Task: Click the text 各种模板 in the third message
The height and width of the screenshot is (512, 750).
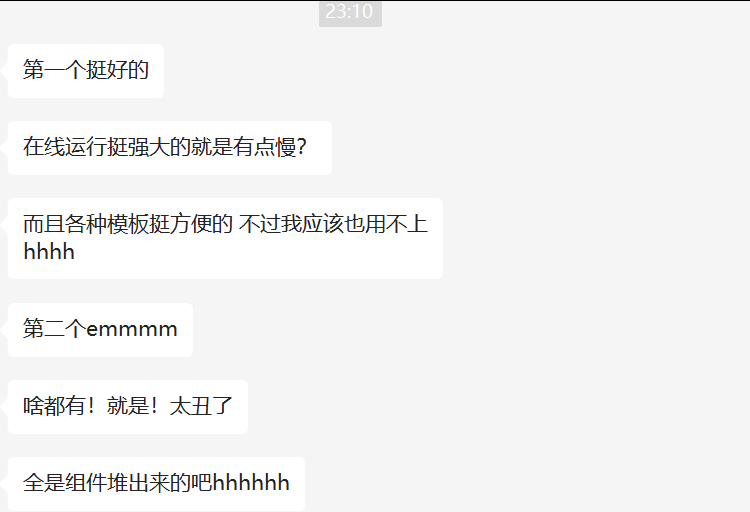Action: tap(107, 224)
